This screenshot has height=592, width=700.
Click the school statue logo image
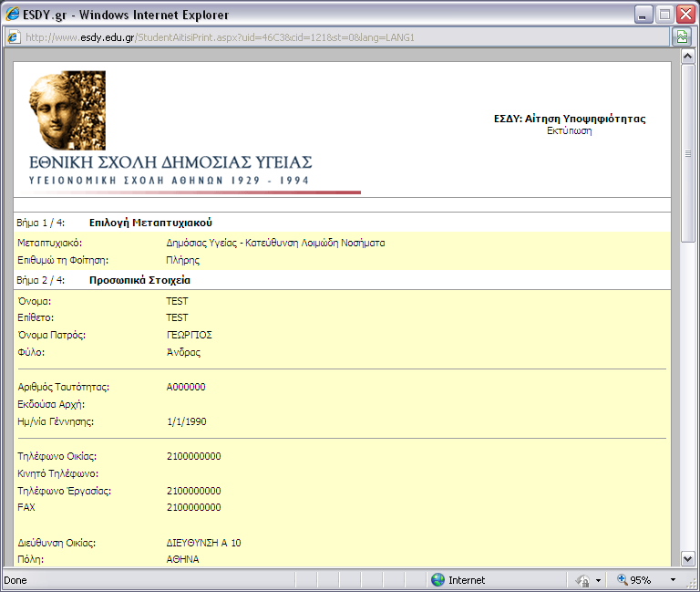pyautogui.click(x=67, y=109)
